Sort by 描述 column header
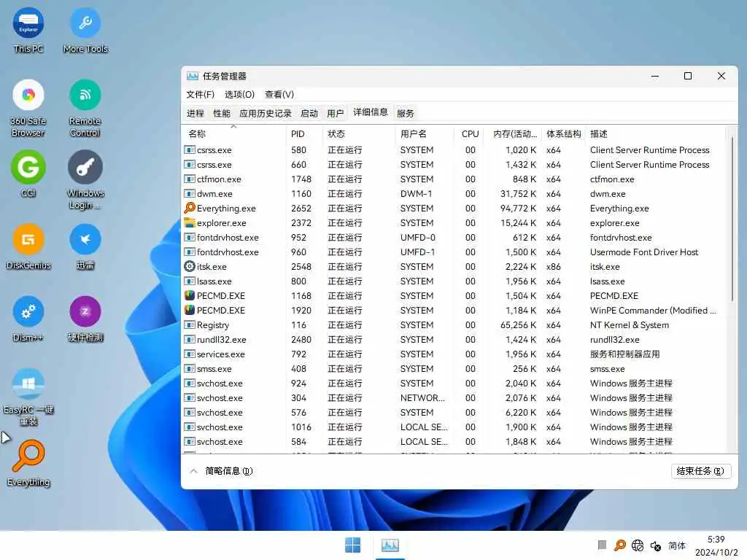 point(656,134)
